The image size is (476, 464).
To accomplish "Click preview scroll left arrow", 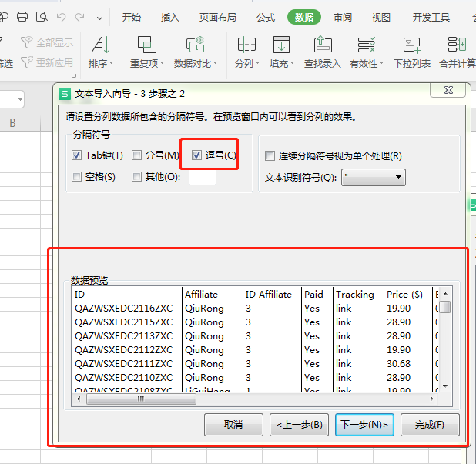I will coord(79,399).
